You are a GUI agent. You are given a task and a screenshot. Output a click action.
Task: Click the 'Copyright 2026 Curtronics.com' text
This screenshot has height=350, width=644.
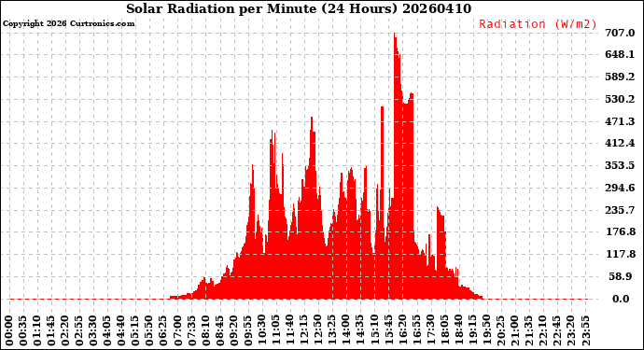(68, 23)
